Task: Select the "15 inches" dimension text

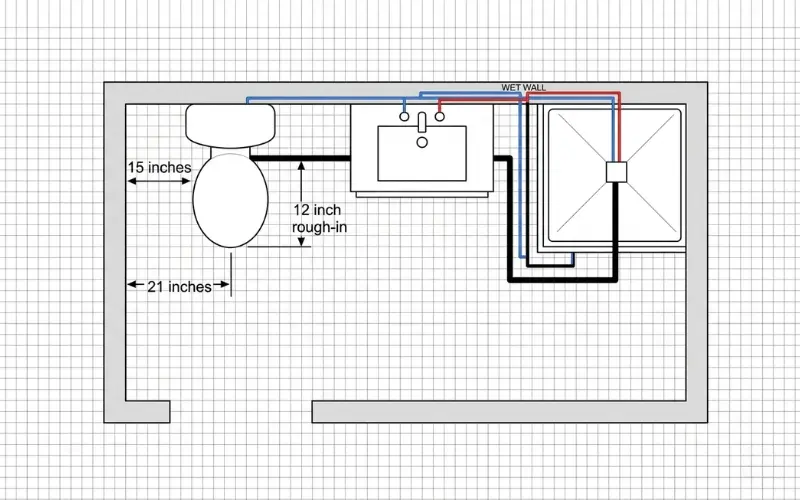Action: (159, 167)
